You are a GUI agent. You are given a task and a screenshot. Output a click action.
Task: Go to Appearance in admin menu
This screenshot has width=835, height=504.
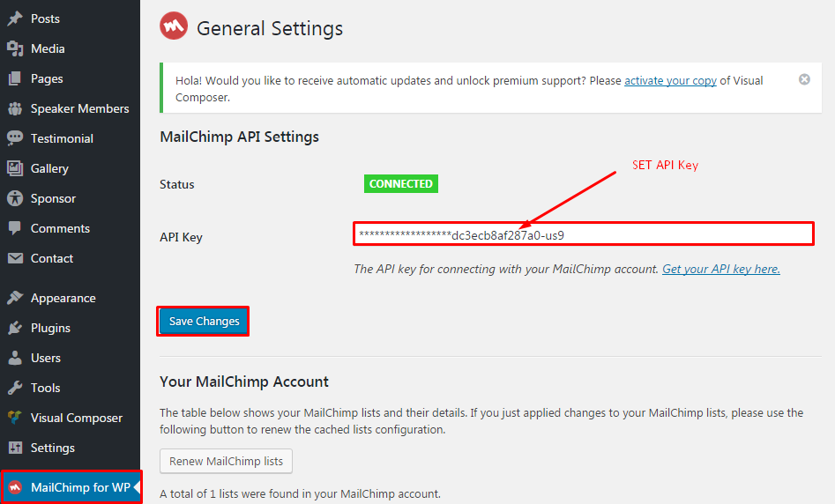coord(63,298)
